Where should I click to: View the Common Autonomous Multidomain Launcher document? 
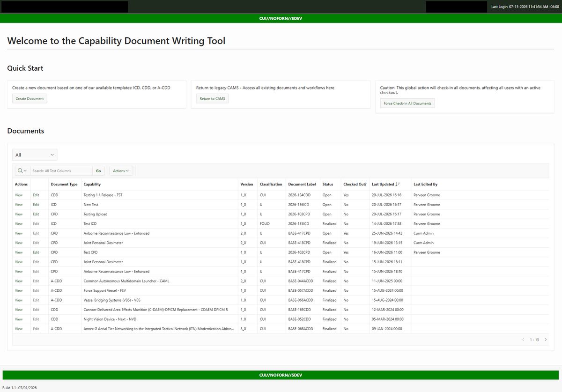[x=19, y=281]
